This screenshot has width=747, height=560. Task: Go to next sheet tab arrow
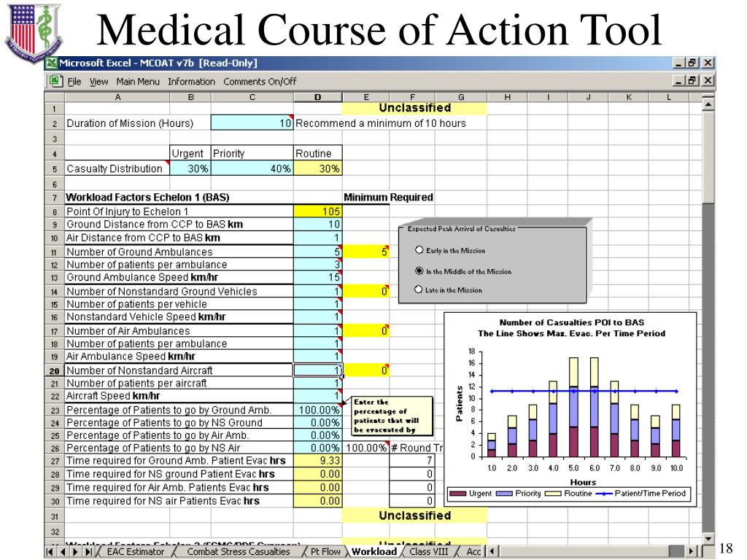(x=75, y=551)
